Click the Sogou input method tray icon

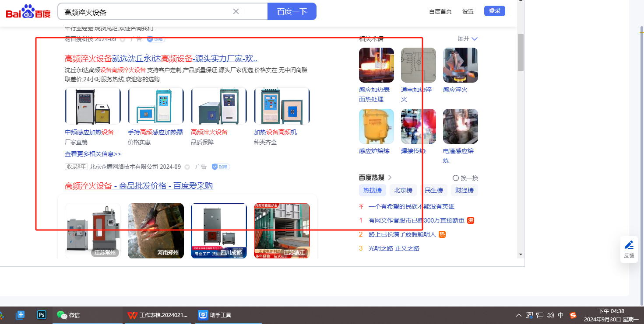[x=573, y=315]
